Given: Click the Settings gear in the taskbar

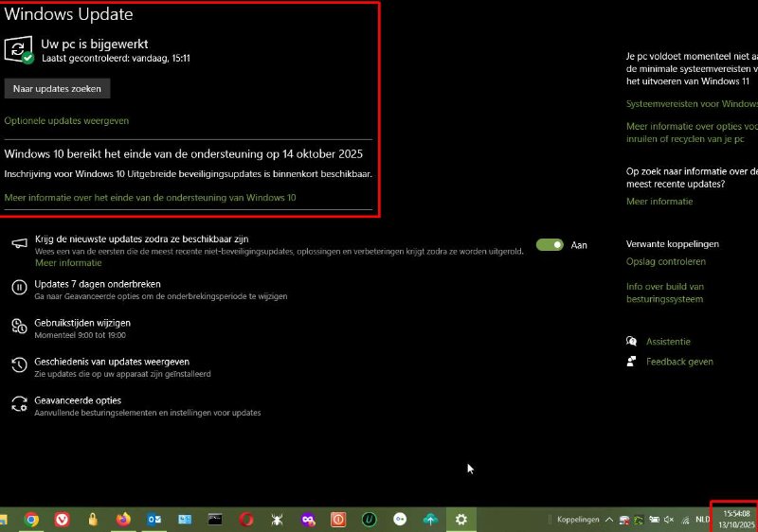Looking at the screenshot, I should 461,520.
